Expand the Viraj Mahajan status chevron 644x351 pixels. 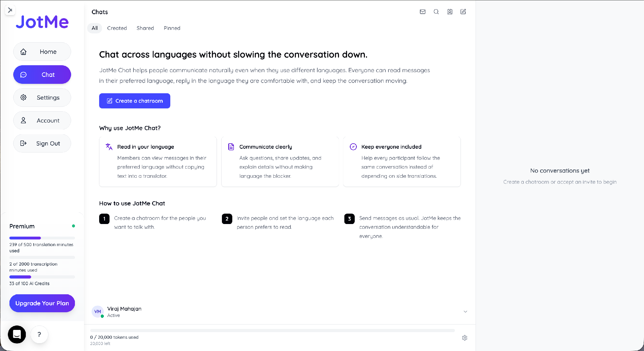coord(465,312)
